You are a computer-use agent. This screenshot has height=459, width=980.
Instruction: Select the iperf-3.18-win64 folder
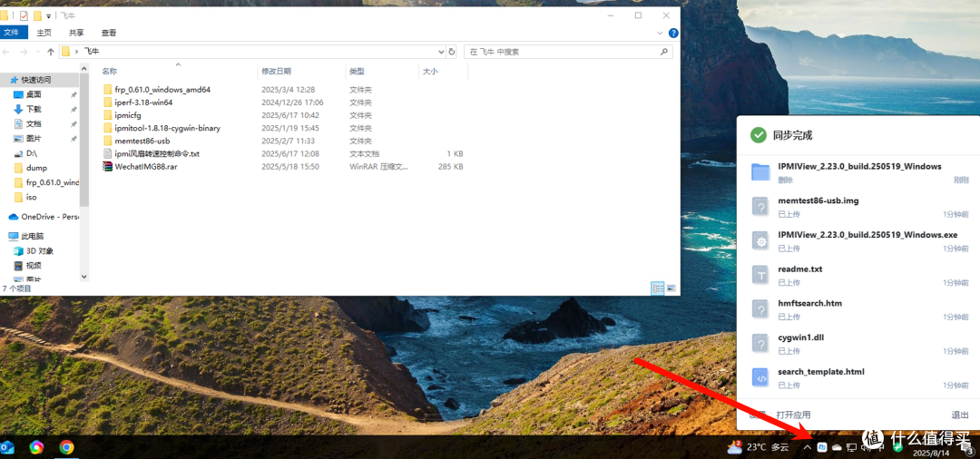click(x=143, y=103)
